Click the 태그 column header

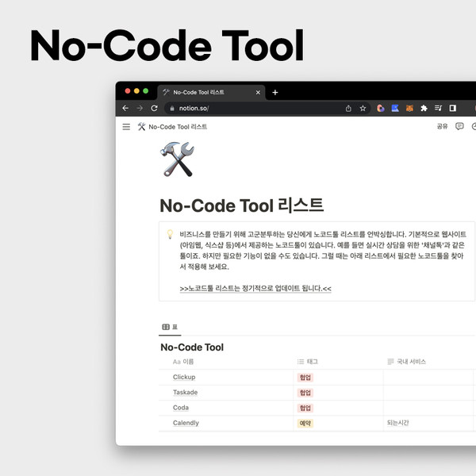pos(308,362)
